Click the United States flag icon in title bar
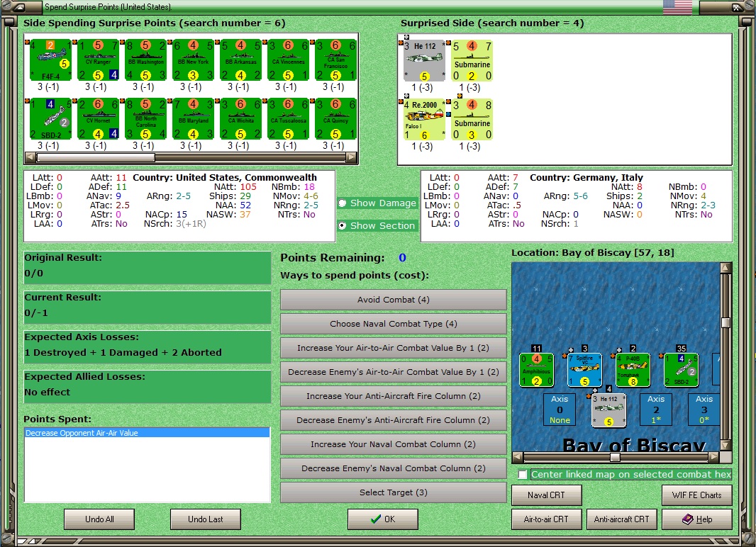This screenshot has width=756, height=547. coord(677,7)
